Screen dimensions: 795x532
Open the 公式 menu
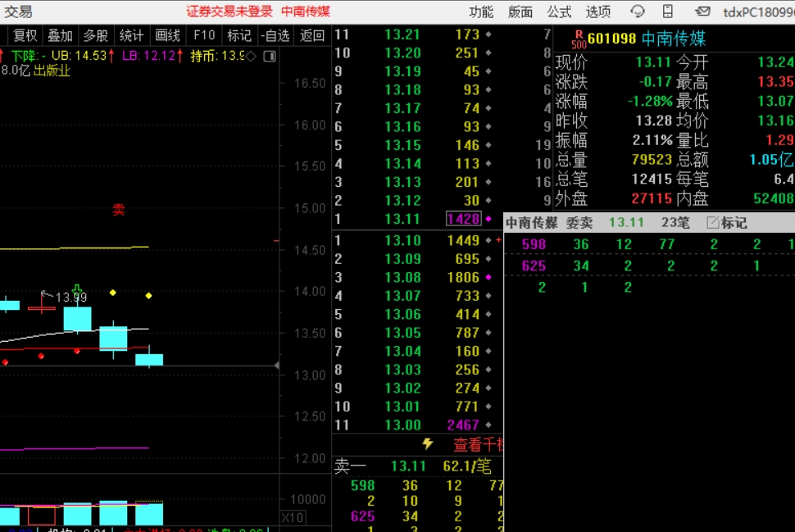pyautogui.click(x=559, y=11)
